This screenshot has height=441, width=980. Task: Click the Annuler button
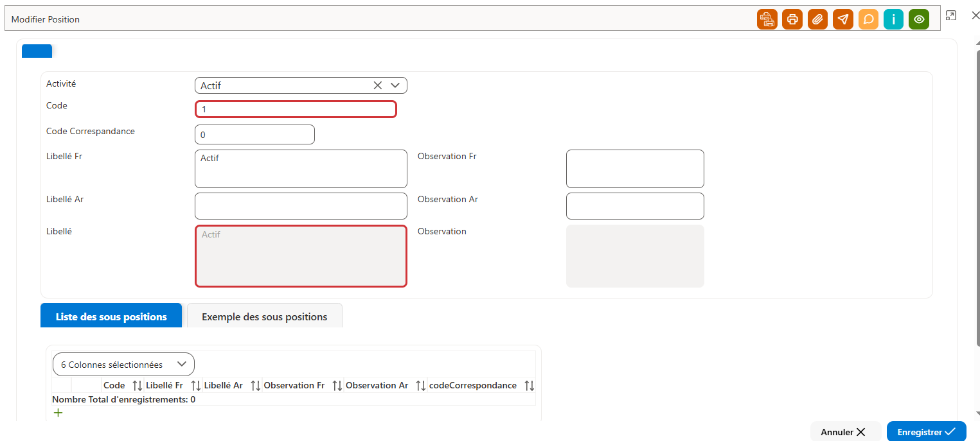(843, 432)
